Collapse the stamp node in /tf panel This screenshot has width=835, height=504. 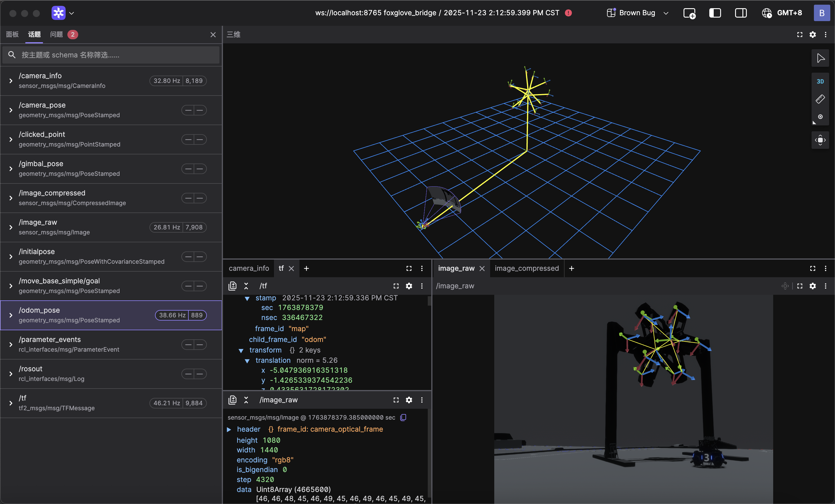point(247,298)
